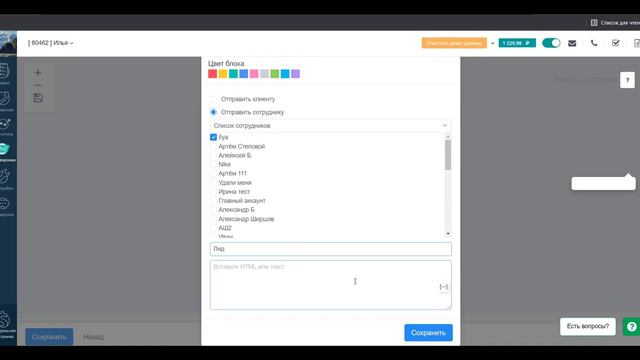Toggle the teal switch in the header

(551, 43)
